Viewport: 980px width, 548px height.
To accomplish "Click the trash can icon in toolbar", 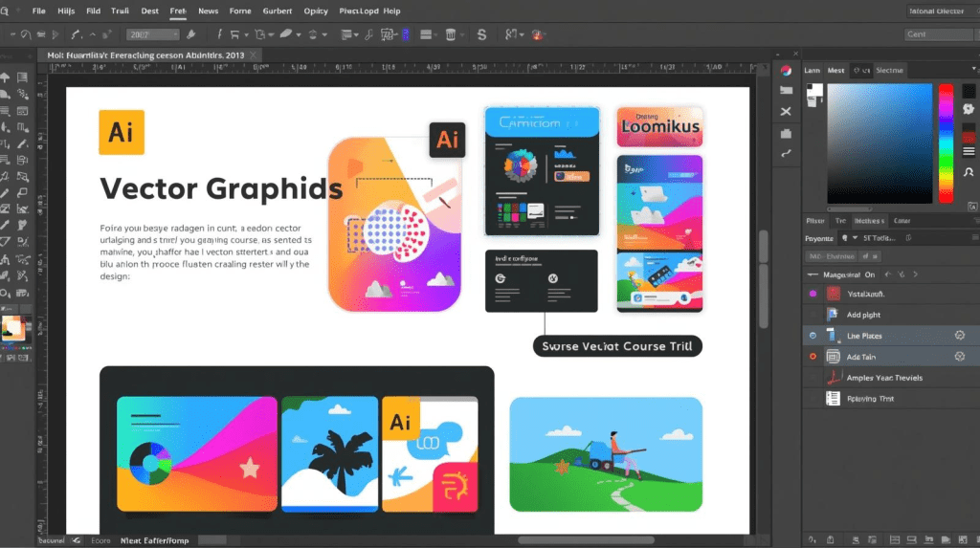I will tap(451, 35).
